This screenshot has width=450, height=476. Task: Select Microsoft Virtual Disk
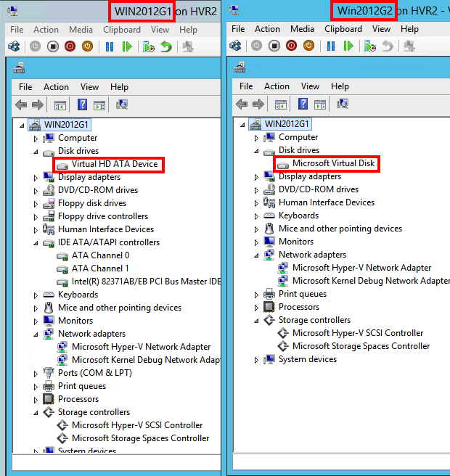(333, 164)
